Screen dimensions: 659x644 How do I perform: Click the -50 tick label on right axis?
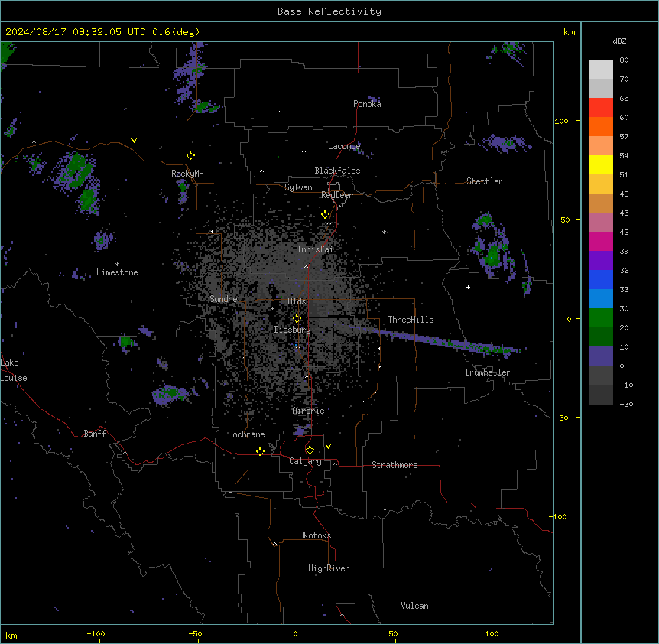(561, 418)
